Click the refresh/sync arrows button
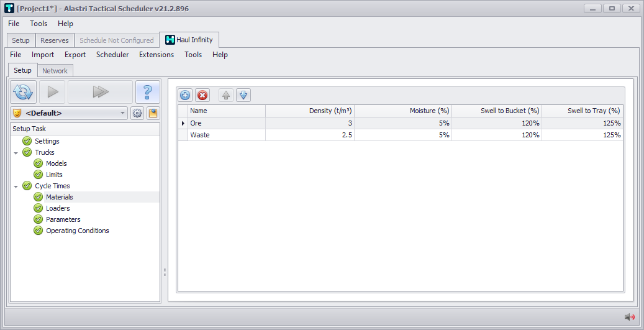644x330 pixels. coord(24,92)
